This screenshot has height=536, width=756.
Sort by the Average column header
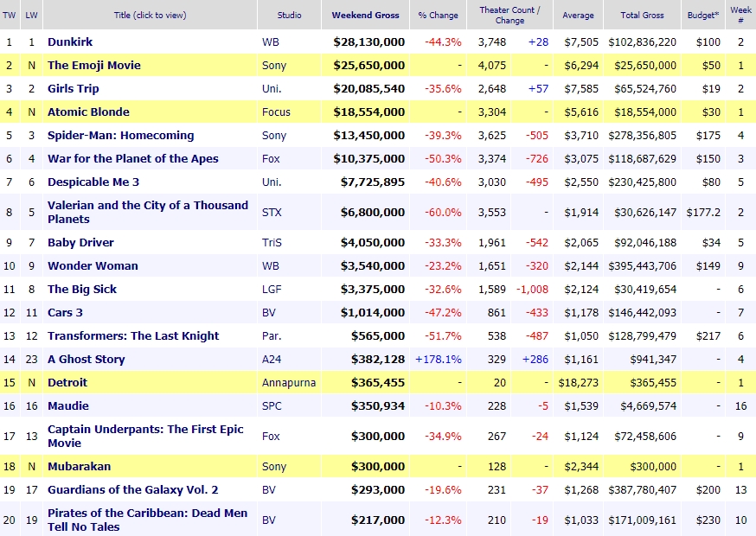click(578, 15)
